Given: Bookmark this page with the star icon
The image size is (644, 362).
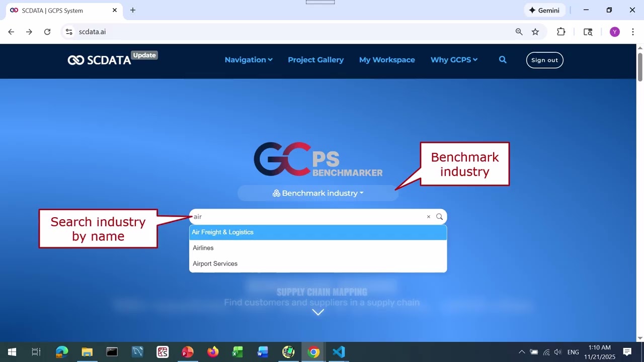Looking at the screenshot, I should [x=535, y=32].
